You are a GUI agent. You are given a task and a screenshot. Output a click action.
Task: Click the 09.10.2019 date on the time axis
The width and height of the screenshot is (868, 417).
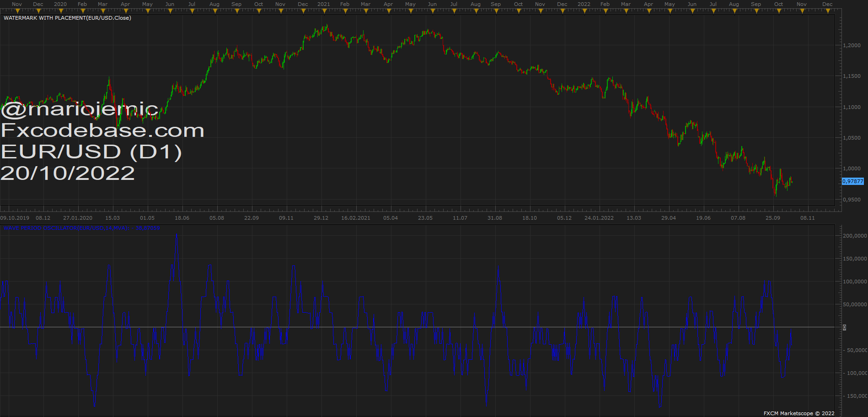pos(15,218)
